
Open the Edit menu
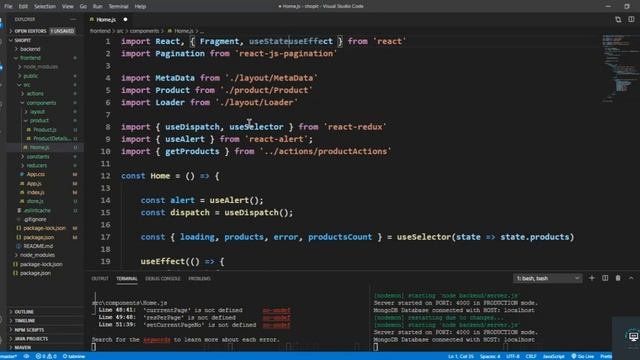point(23,6)
